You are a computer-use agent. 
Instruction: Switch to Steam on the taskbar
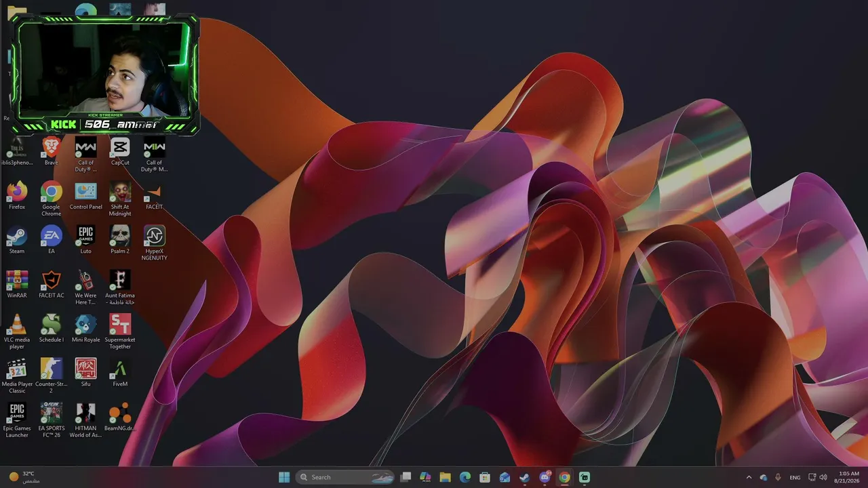(524, 477)
